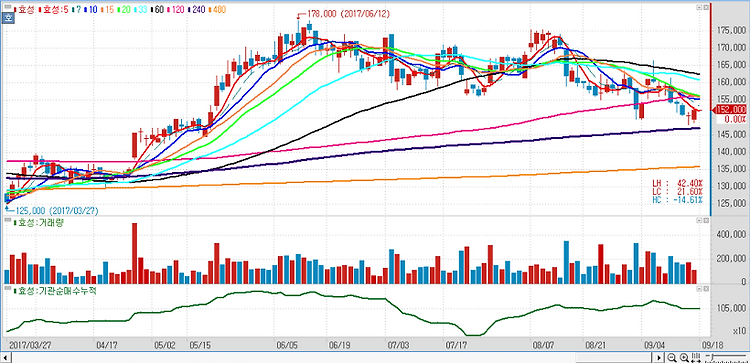Select the 480-day moving average legend

coord(217,10)
